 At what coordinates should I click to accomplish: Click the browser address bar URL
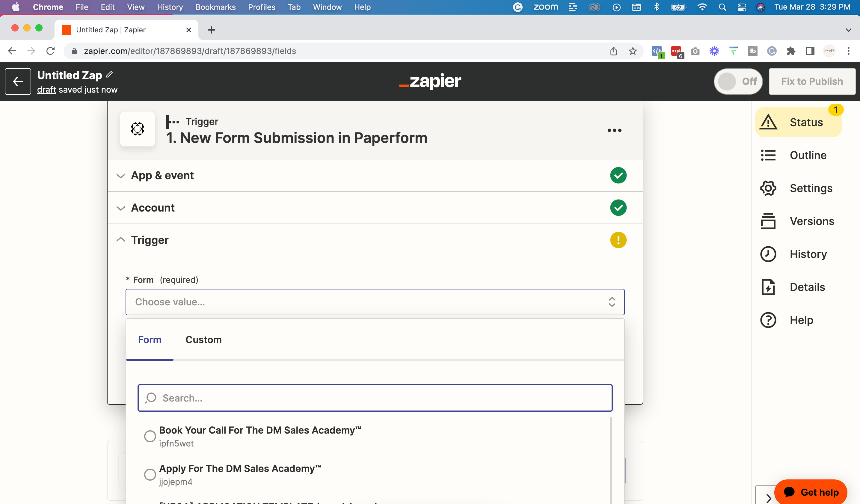(x=190, y=51)
